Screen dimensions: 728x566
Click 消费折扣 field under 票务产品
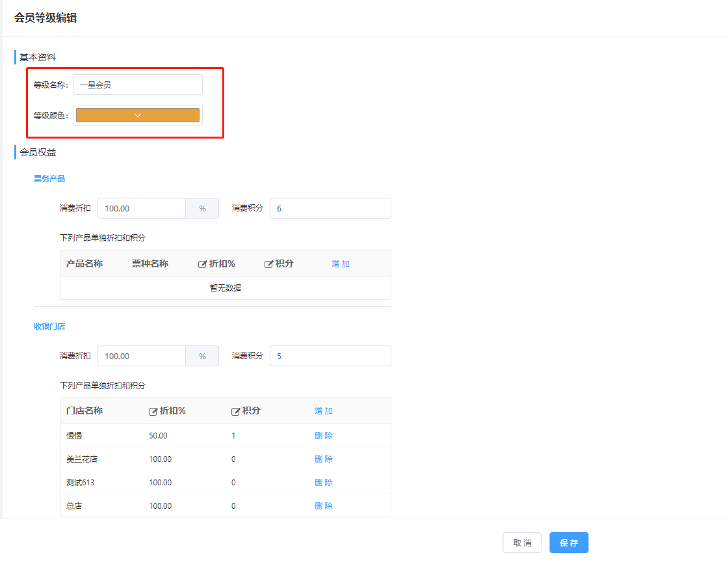pyautogui.click(x=142, y=208)
